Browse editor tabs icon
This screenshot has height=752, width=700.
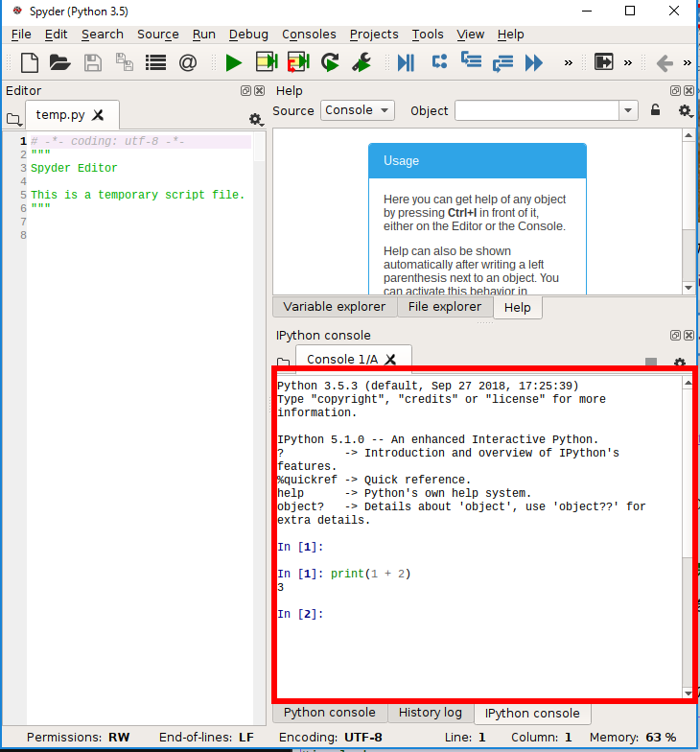coord(13,119)
